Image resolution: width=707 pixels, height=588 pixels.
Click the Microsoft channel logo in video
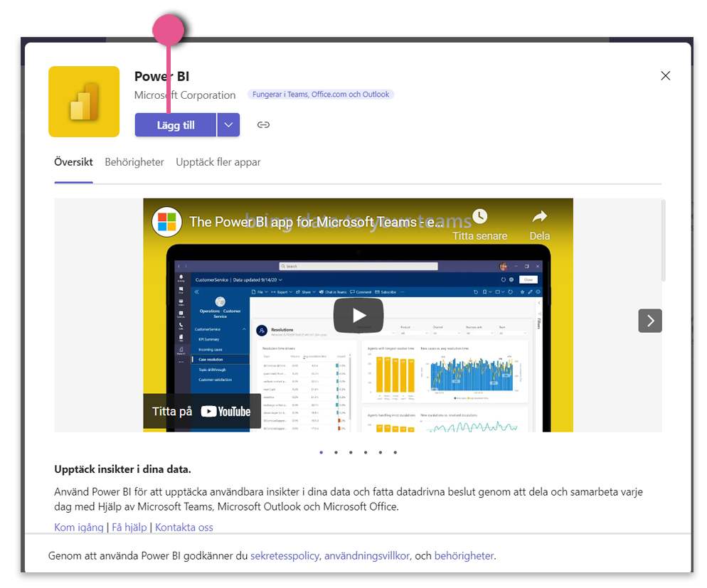[167, 222]
